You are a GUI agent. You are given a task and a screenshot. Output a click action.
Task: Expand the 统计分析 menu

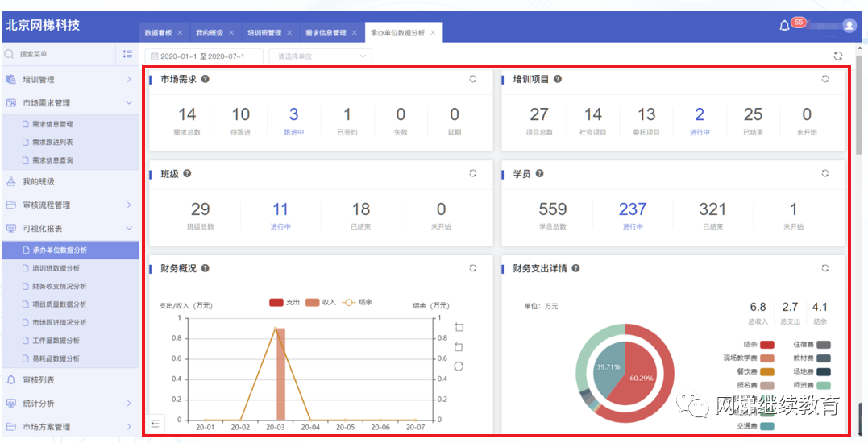(70, 404)
